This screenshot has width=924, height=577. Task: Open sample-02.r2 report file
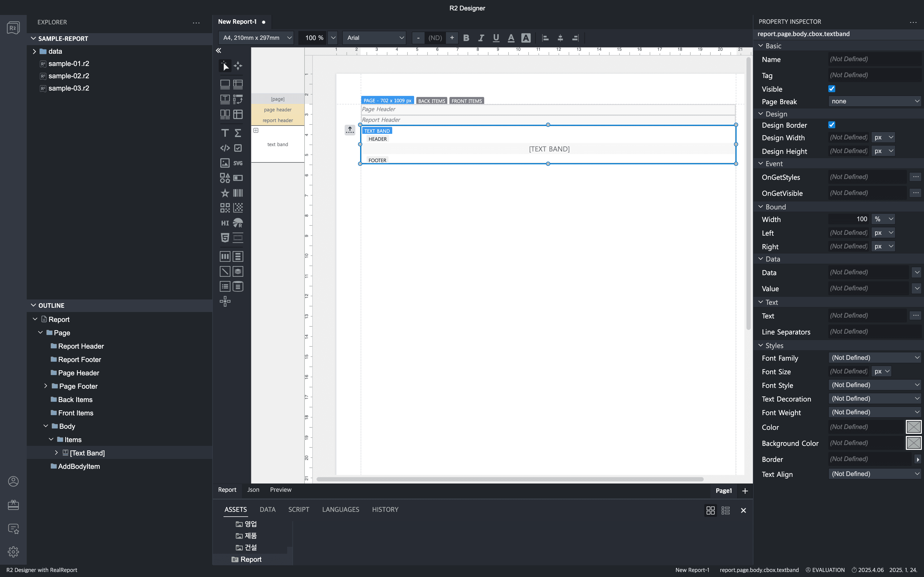click(68, 75)
